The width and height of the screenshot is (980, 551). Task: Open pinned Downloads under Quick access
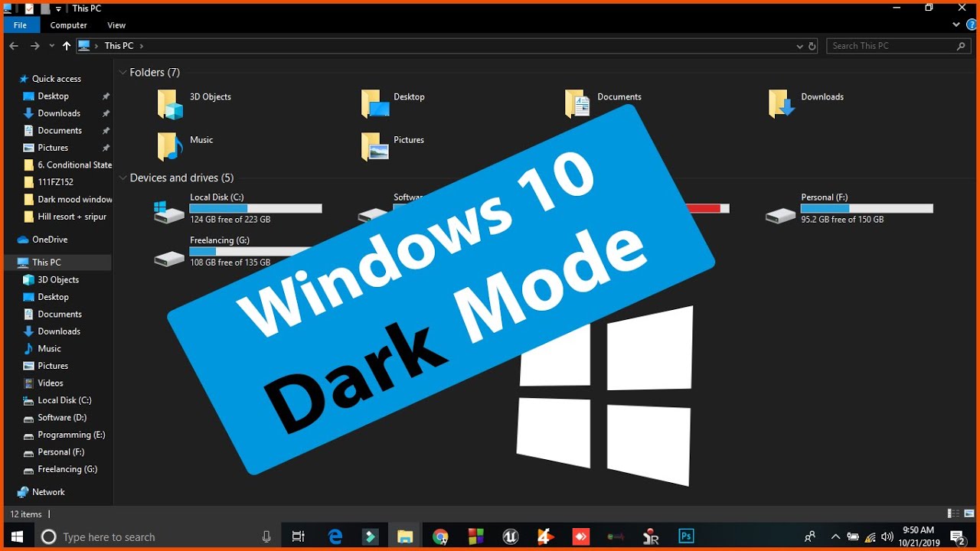tap(59, 113)
